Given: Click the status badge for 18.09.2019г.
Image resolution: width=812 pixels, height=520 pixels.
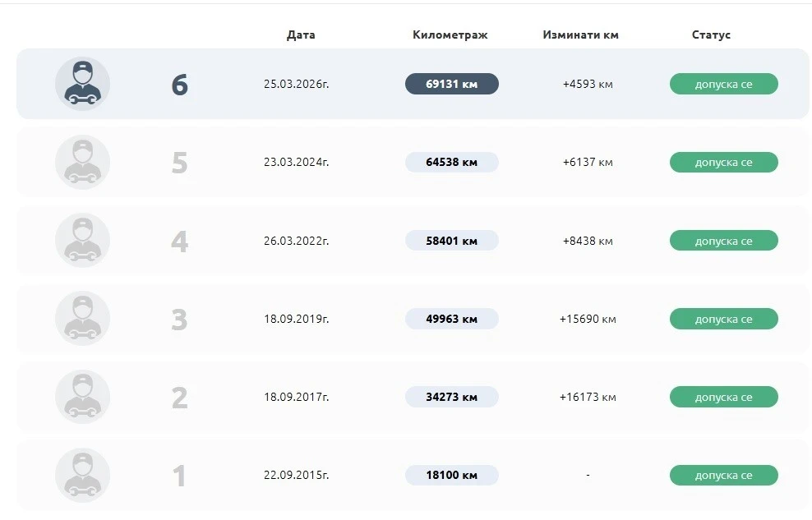Looking at the screenshot, I should [723, 319].
